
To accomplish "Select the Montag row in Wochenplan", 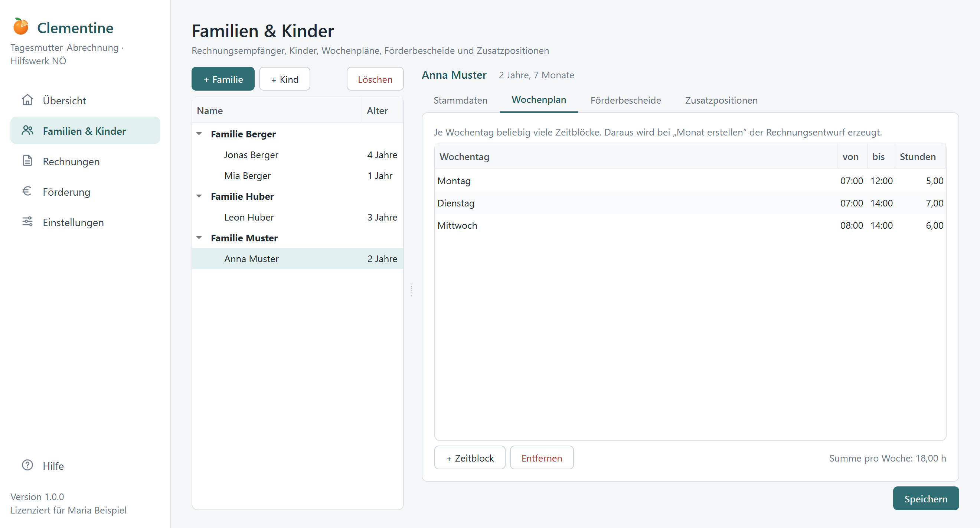I will (x=690, y=181).
